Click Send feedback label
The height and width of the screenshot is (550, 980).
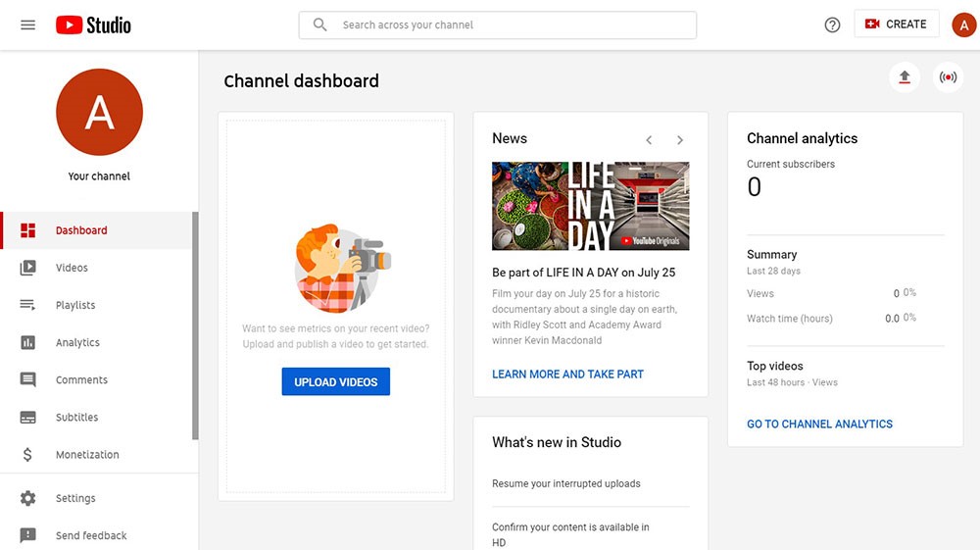[91, 535]
